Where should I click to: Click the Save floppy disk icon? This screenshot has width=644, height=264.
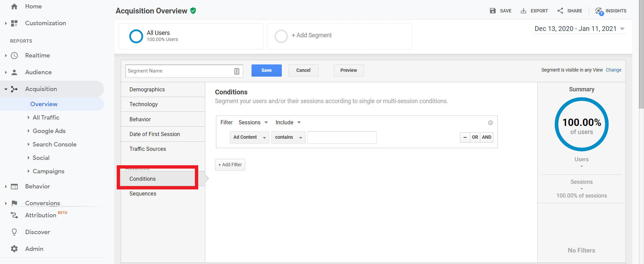point(493,11)
